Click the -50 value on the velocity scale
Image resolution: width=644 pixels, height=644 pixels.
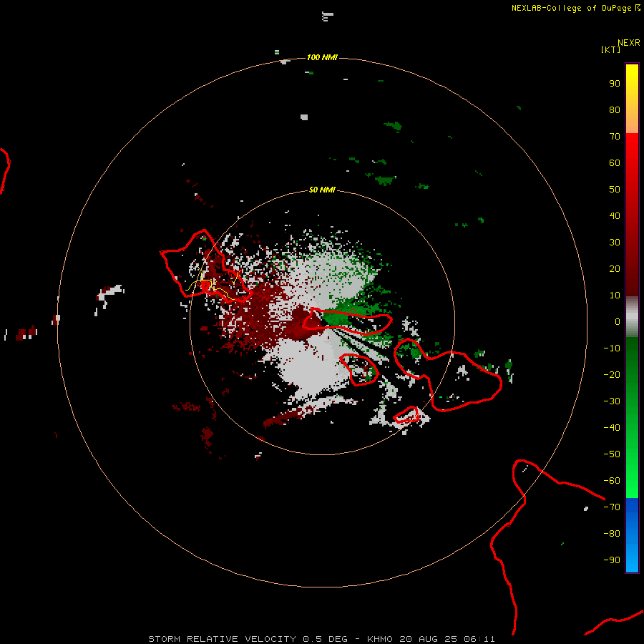point(612,454)
